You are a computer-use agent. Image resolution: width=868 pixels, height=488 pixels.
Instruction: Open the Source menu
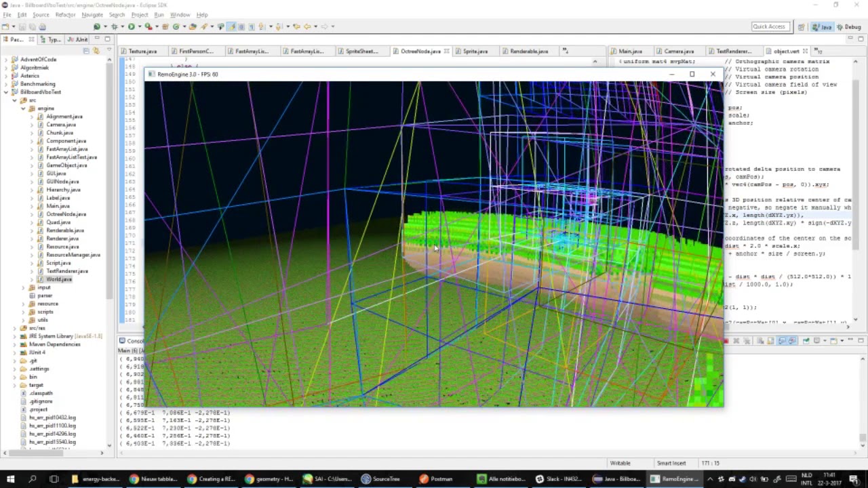[41, 14]
